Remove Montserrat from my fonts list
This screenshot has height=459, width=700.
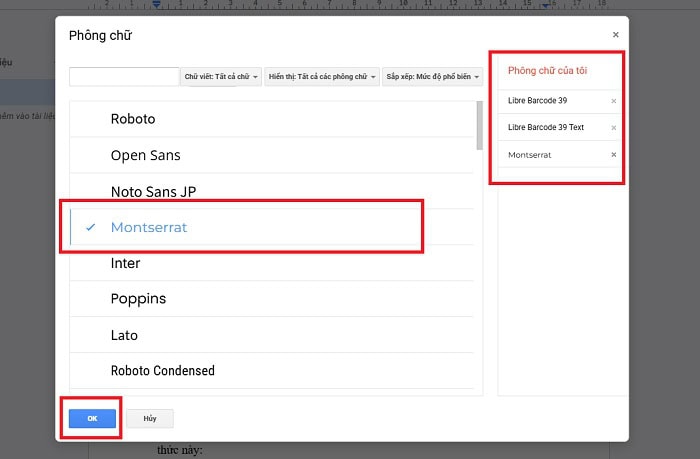coord(613,155)
